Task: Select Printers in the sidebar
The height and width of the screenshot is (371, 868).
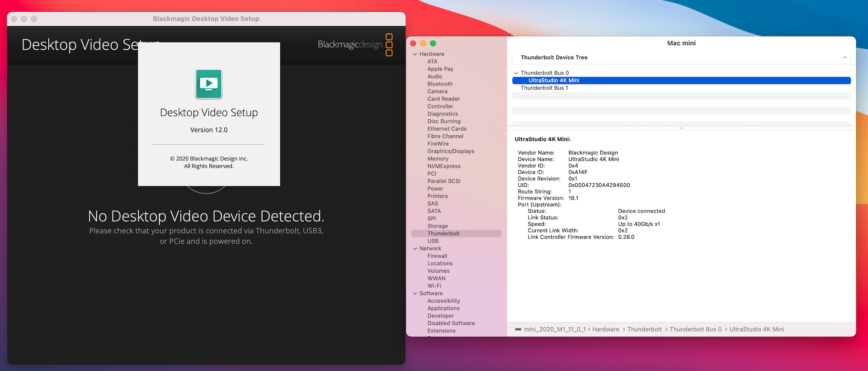Action: 438,196
